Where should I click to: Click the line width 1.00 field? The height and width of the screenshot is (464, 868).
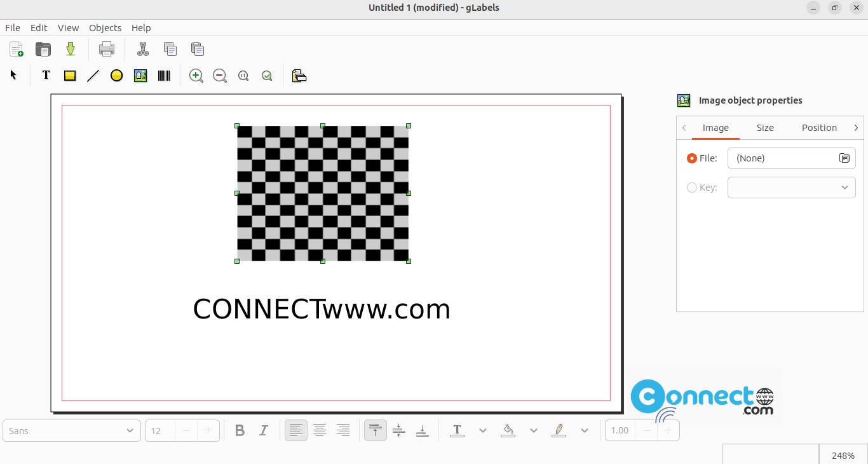(620, 430)
